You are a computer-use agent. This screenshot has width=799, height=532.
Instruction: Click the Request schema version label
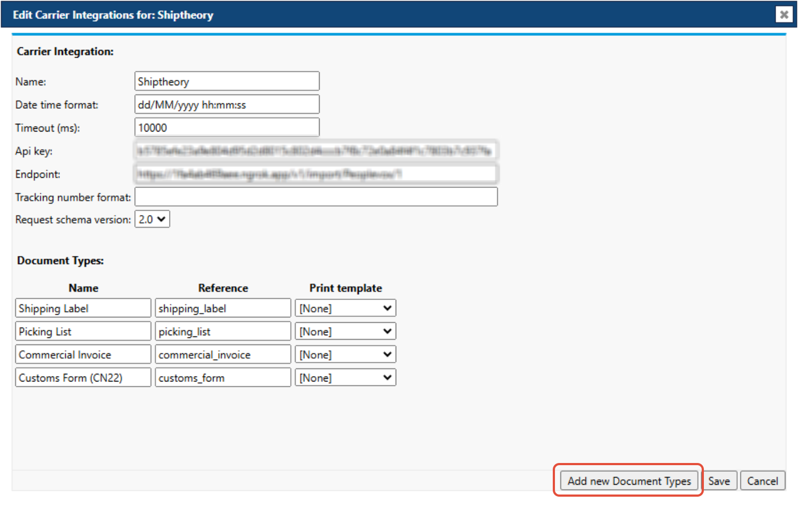click(73, 220)
